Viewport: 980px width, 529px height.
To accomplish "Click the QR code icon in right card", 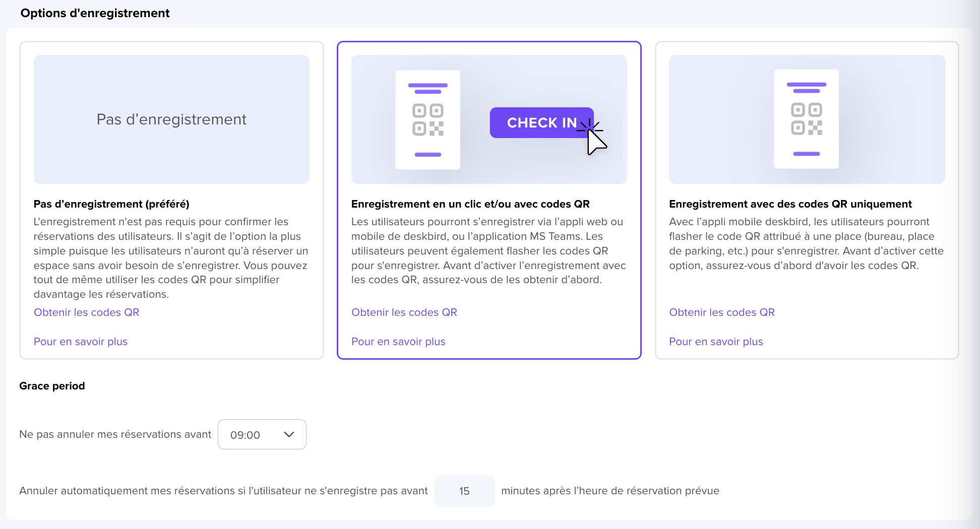I will pyautogui.click(x=807, y=119).
